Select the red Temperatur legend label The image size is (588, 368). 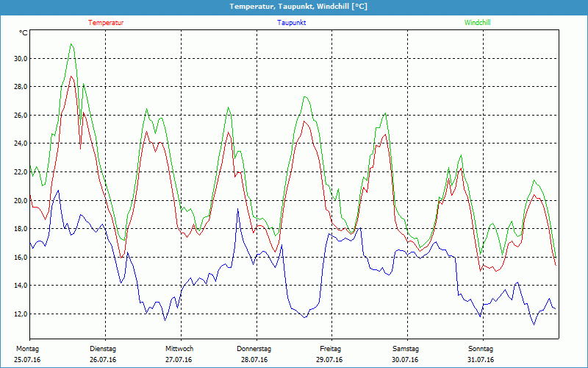point(106,23)
